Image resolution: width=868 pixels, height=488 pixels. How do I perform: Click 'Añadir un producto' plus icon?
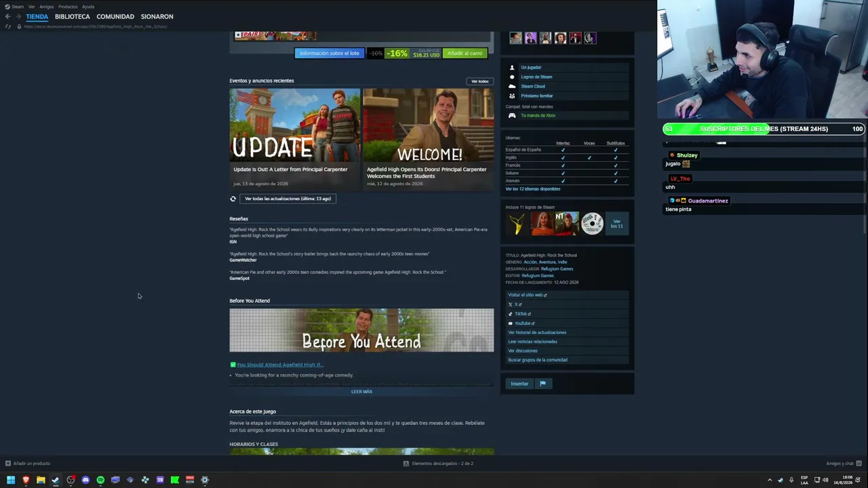tap(8, 464)
